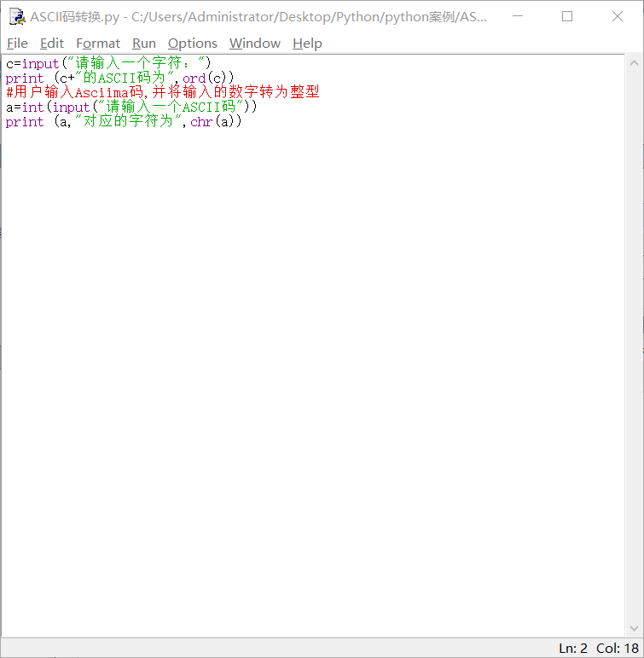Click the first line c=input code
The width and height of the screenshot is (644, 658).
108,63
